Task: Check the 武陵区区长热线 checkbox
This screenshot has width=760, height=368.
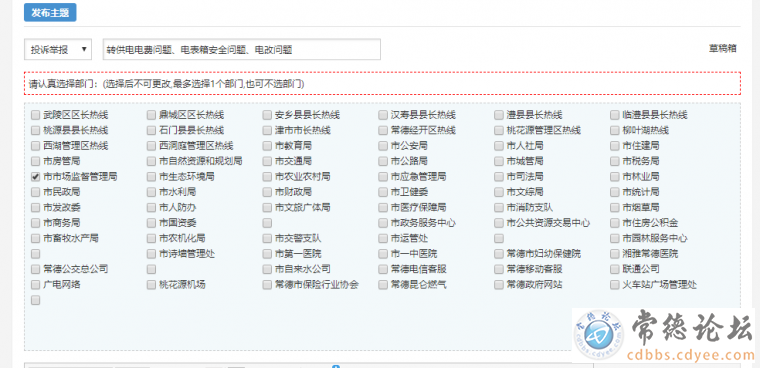Action: (x=35, y=115)
